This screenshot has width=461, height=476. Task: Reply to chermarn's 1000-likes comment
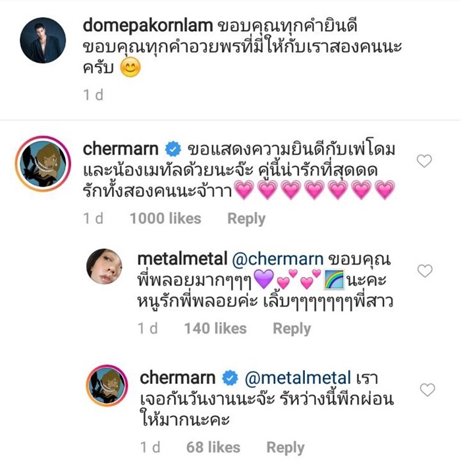point(246,218)
